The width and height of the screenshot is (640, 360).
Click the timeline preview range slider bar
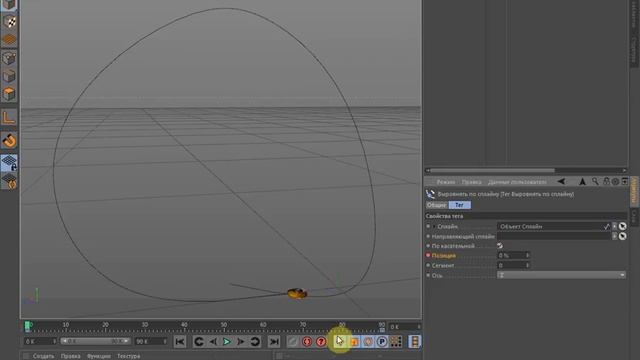95,341
